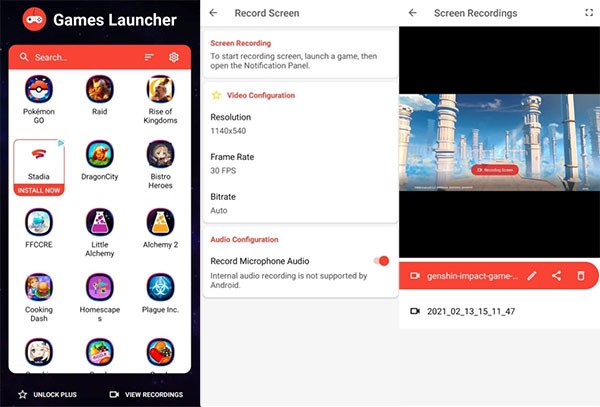This screenshot has width=600, height=407.
Task: Open the Plague Inc. game icon
Action: pyautogui.click(x=160, y=289)
